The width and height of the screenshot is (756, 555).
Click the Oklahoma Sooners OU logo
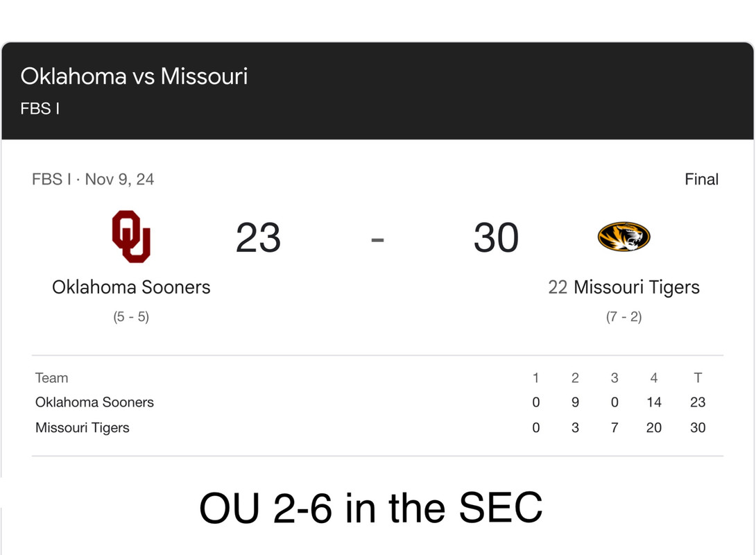coord(131,237)
